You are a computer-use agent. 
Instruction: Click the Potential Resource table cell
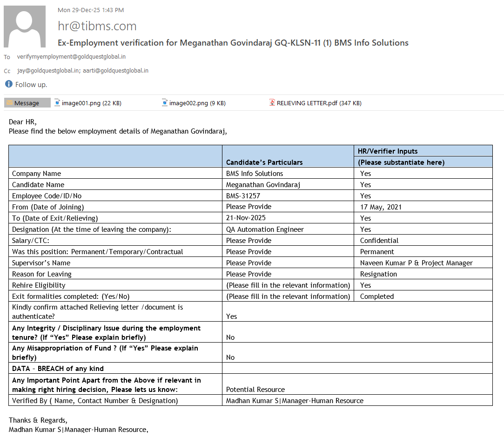tap(255, 390)
